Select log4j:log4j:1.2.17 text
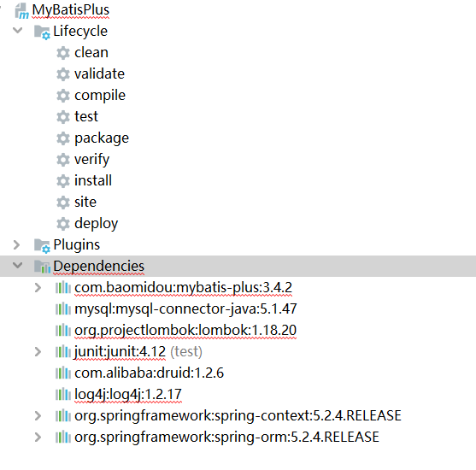Image resolution: width=476 pixels, height=470 pixels. coord(128,395)
